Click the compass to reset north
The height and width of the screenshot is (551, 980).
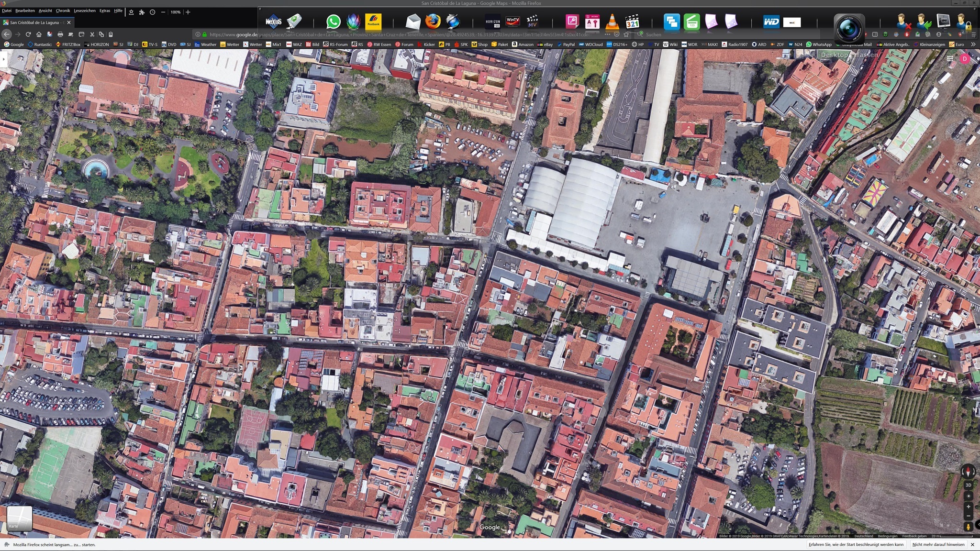tap(968, 472)
